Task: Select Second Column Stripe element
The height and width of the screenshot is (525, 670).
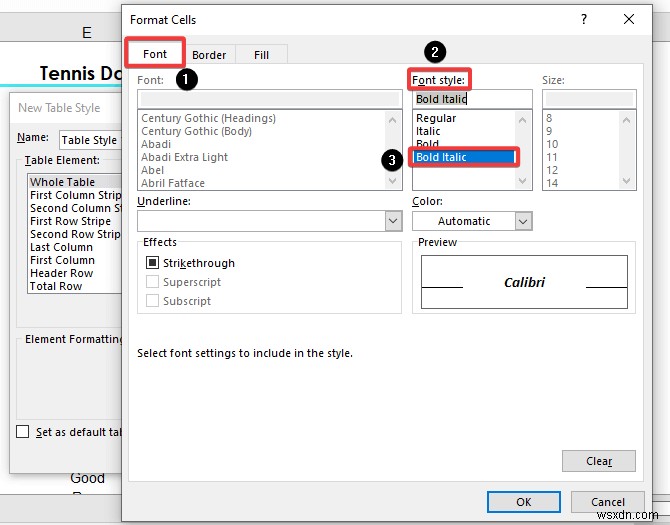Action: 75,208
